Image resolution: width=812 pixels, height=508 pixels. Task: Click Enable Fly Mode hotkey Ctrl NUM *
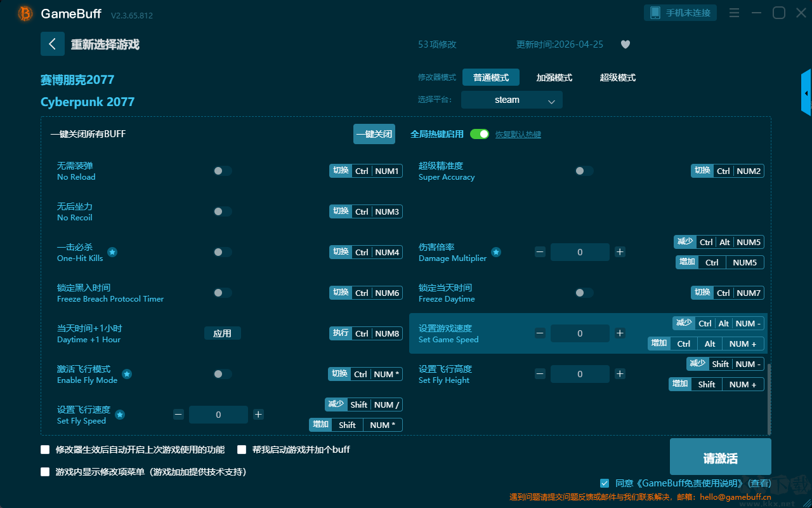pos(365,374)
